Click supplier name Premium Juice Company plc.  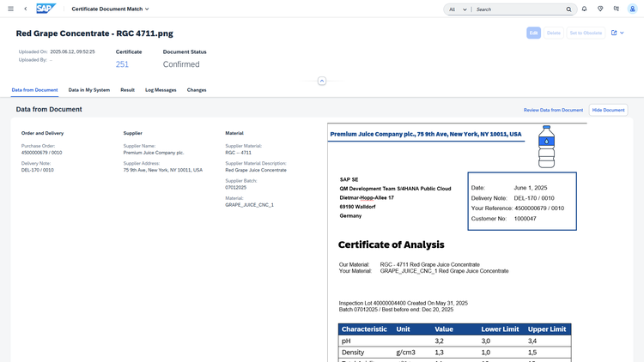click(x=154, y=153)
